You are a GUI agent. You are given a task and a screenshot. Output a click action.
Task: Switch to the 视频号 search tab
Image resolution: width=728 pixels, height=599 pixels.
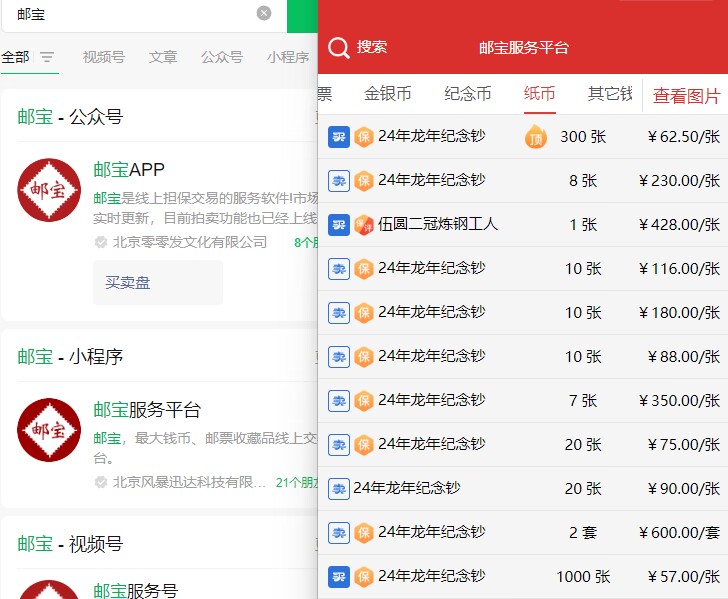(104, 57)
